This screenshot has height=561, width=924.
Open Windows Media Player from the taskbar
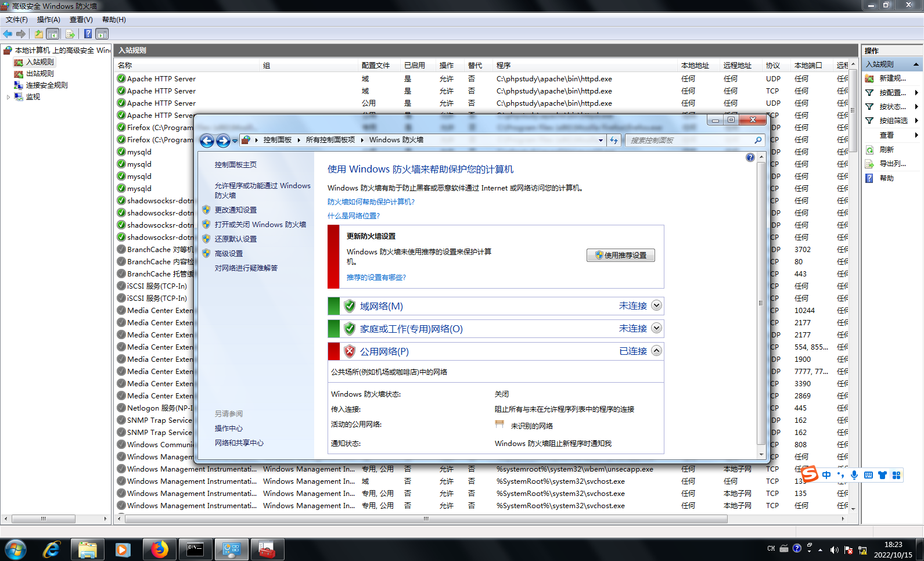point(123,549)
